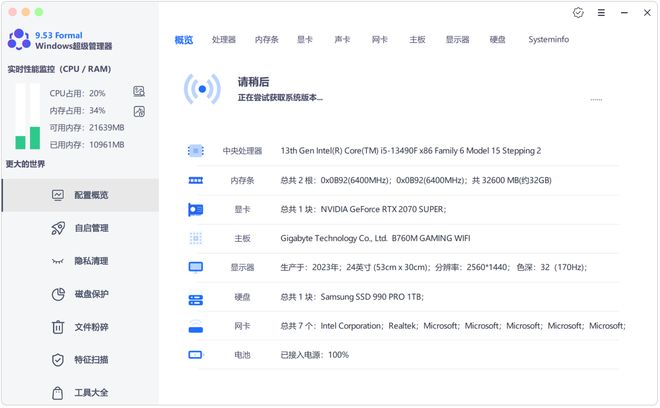Screen dimensions: 660x408
Task: Switch to the 内存条 tab
Action: [x=266, y=40]
